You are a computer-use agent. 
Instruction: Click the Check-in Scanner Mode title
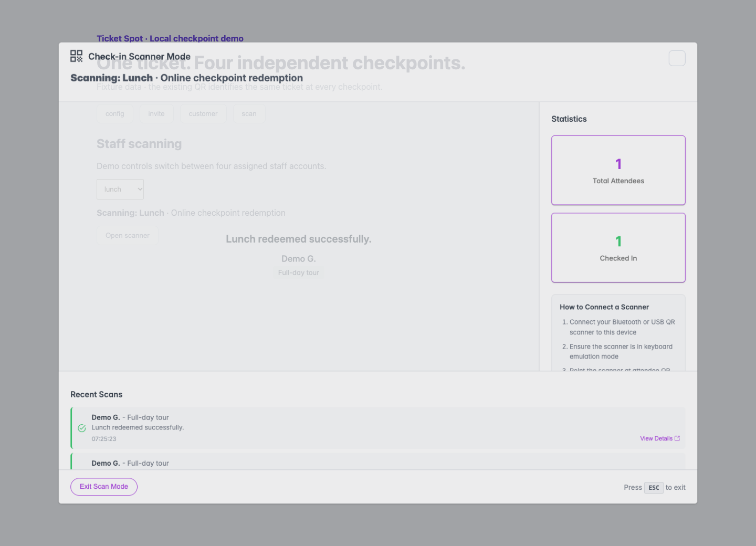tap(139, 56)
